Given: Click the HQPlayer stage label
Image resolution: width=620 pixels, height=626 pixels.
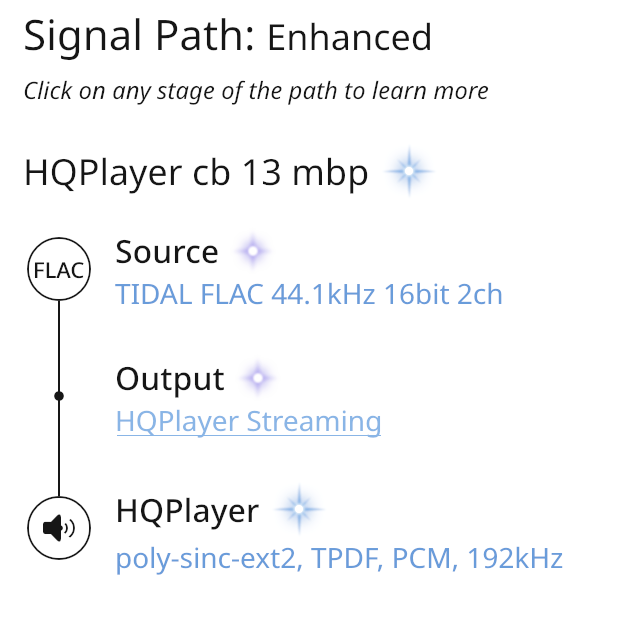Looking at the screenshot, I should (x=187, y=511).
